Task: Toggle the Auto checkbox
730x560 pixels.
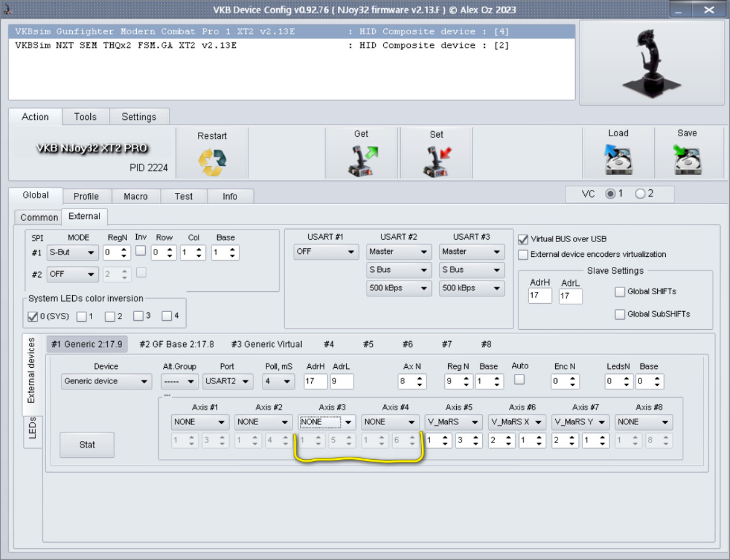Action: pos(520,380)
